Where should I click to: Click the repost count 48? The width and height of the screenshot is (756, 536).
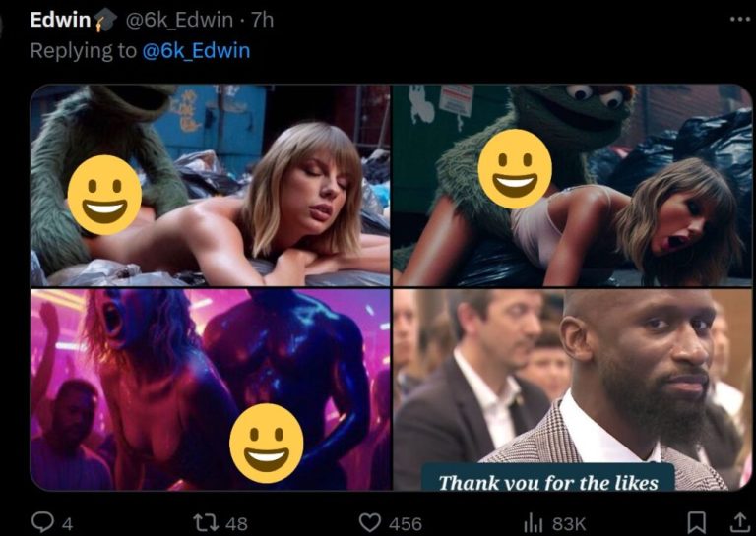click(235, 523)
